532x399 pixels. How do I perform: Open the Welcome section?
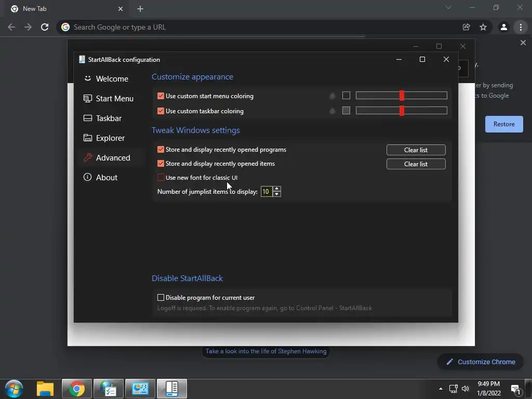pos(106,79)
